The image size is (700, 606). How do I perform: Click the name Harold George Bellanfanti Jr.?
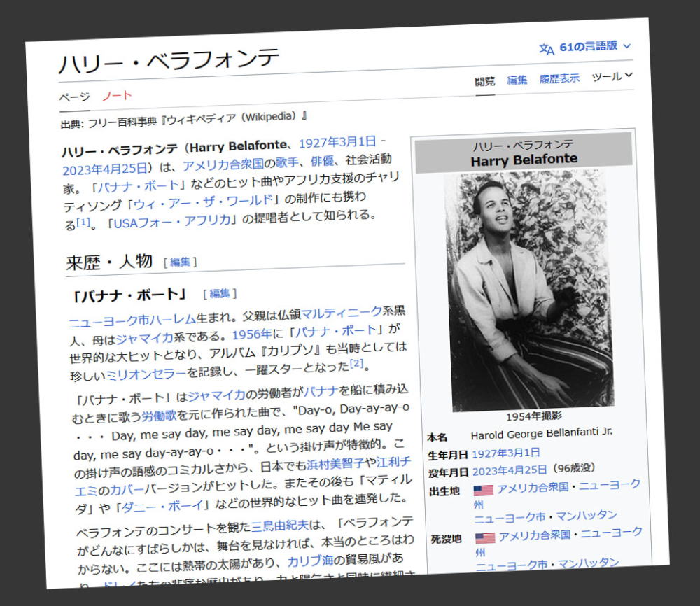click(x=542, y=434)
